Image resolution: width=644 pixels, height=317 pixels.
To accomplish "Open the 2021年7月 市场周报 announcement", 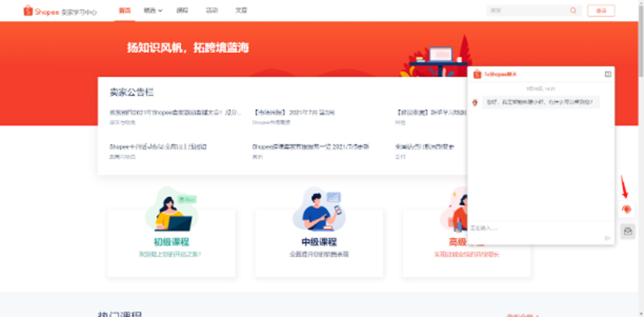I will pos(294,113).
